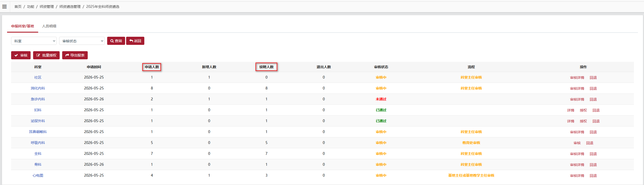Toggle the hamburger sidebar menu icon
644x185 pixels.
[5, 7]
